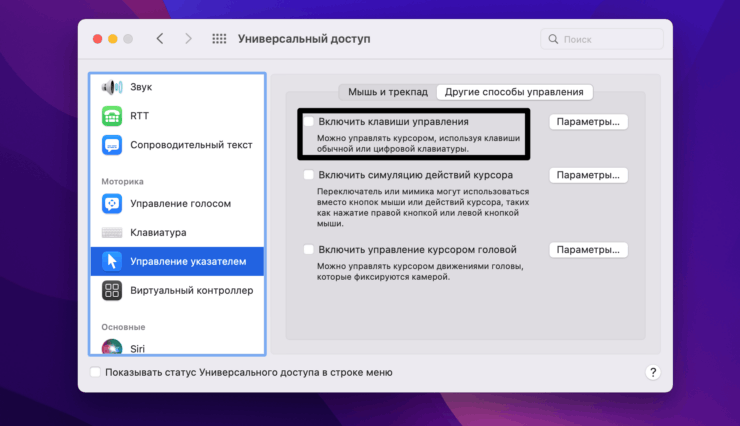
Task: Open Параметры for клавиши управления
Action: pos(588,122)
